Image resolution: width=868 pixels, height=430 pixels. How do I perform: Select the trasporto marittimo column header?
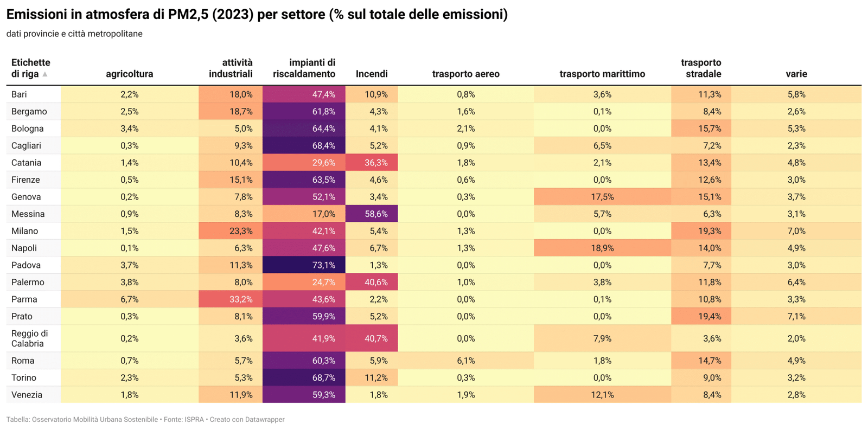click(602, 74)
